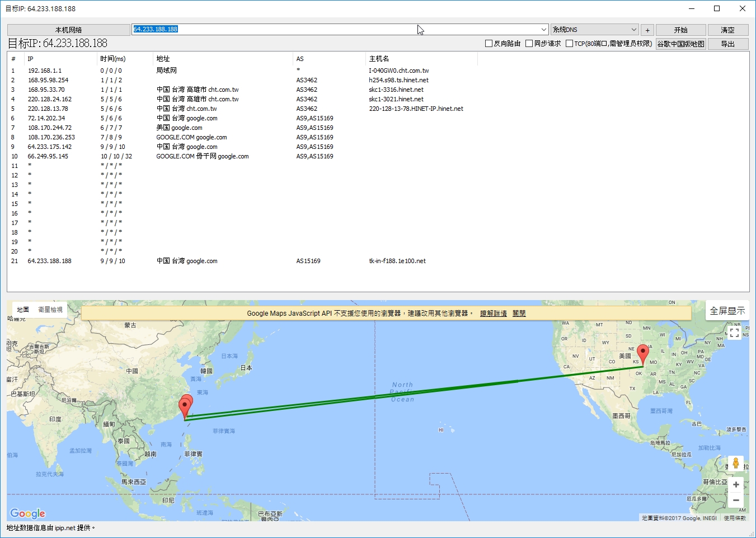
Task: Click the time value 10 / 10 / 32
Action: (116, 156)
